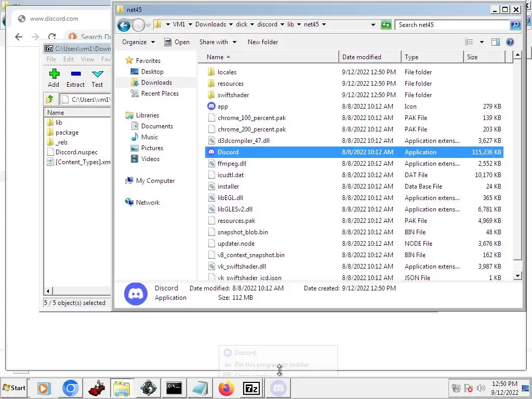
Task: Click the change view icon
Action: click(469, 42)
